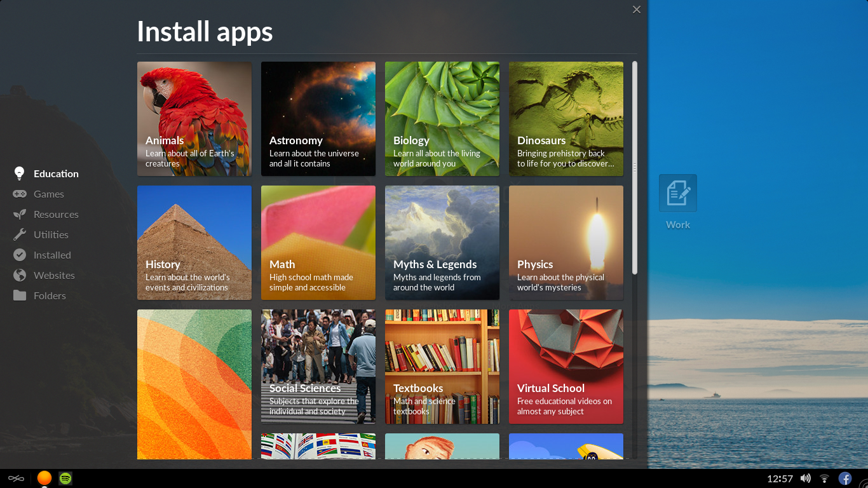Screen dimensions: 868x488
Task: Open the Endless menu in taskbar
Action: tap(16, 478)
